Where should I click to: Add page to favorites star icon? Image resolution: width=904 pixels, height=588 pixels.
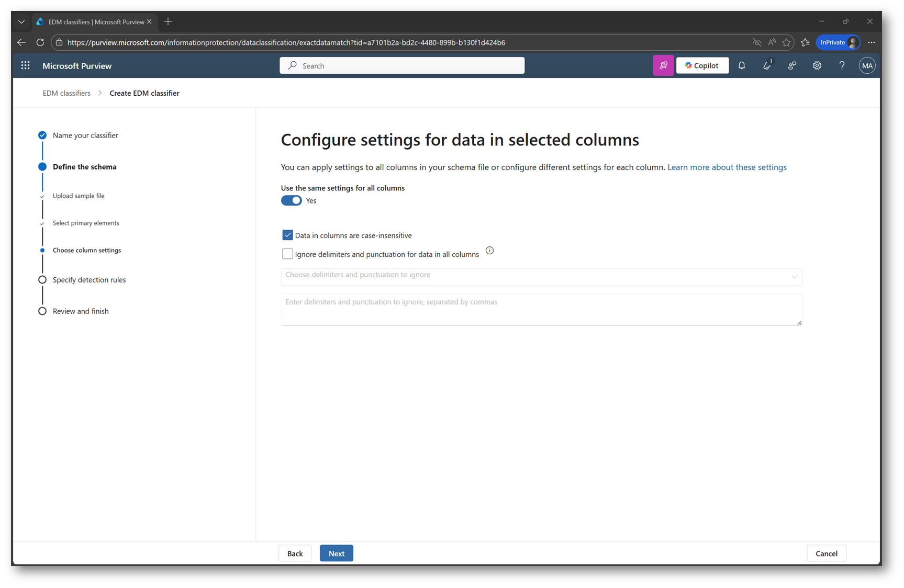point(786,42)
